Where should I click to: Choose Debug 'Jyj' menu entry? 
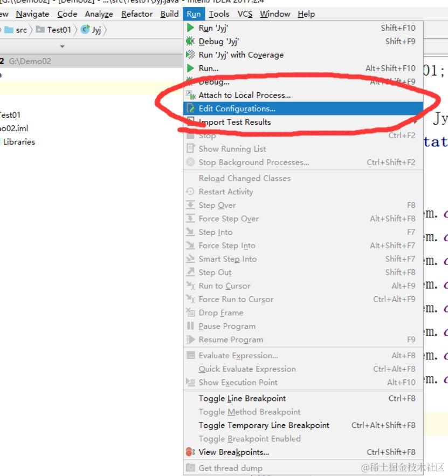pyautogui.click(x=303, y=41)
